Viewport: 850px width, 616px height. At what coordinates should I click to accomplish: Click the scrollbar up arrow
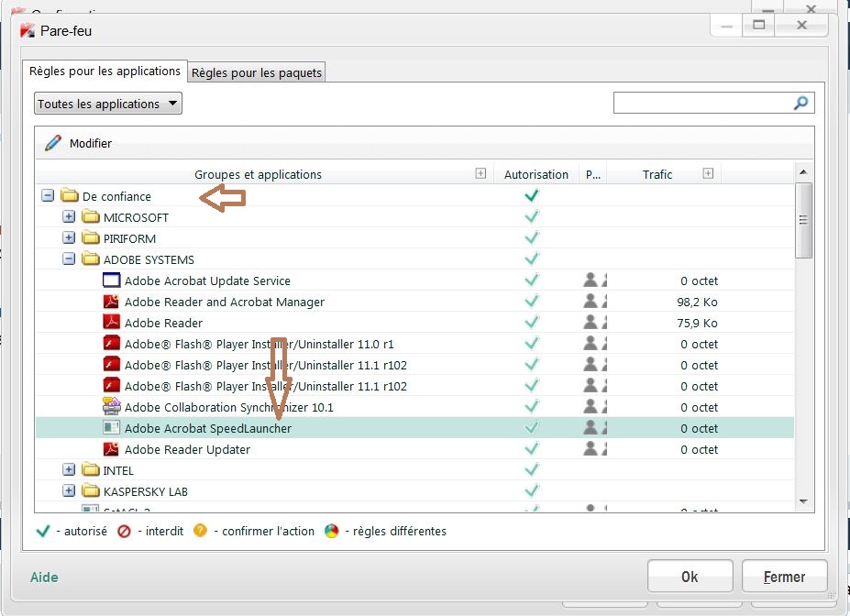tap(803, 172)
